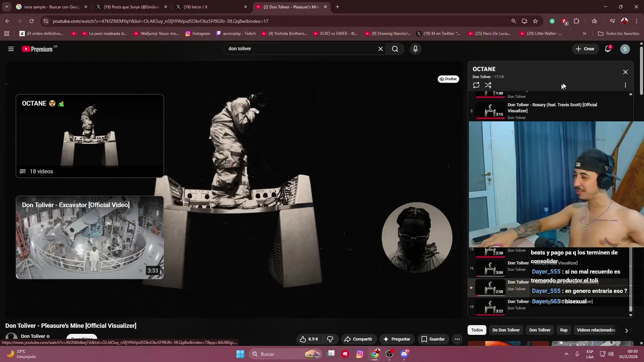
Task: Close the OCTANE playlist panel
Action: coord(625,72)
